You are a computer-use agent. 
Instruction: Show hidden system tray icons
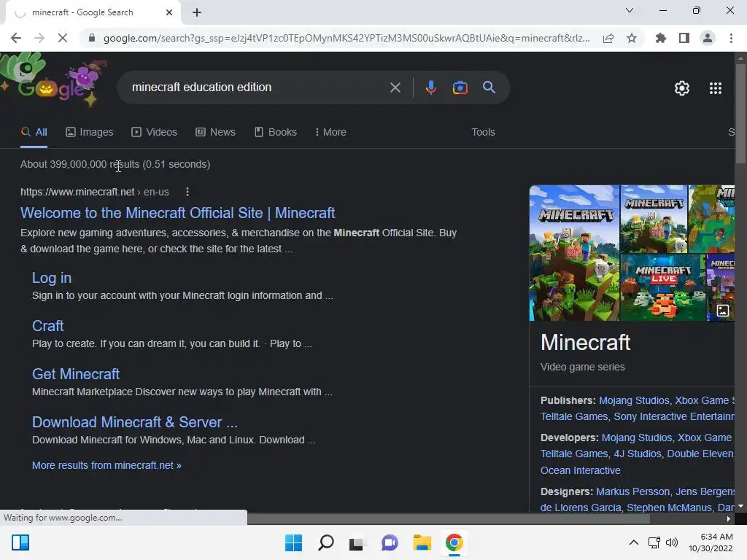(634, 542)
